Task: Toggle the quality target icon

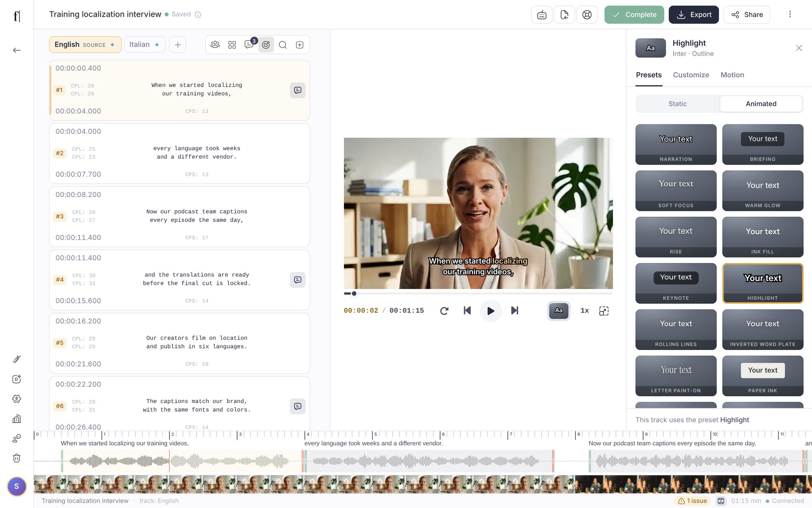Action: (266, 45)
